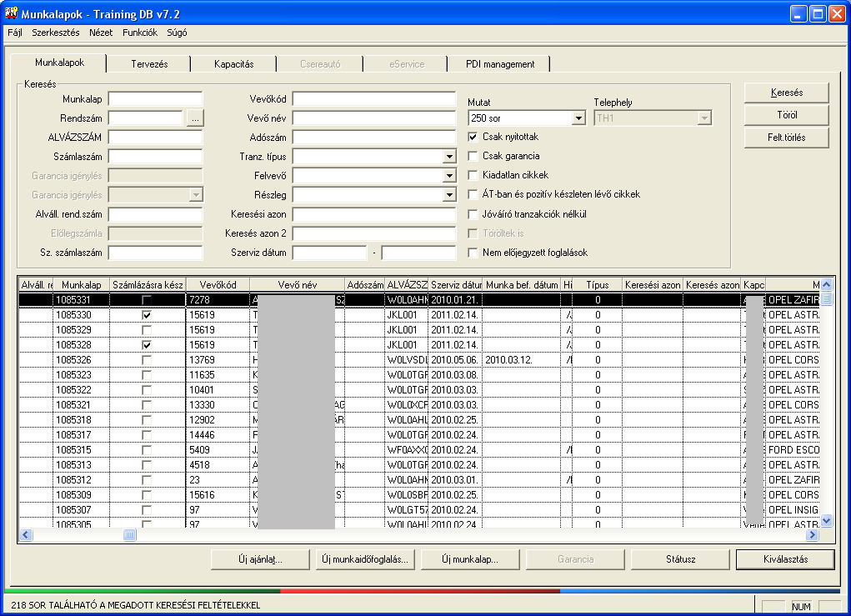
Task: Click into the ALVÁZSZÁM field
Action: (x=155, y=138)
